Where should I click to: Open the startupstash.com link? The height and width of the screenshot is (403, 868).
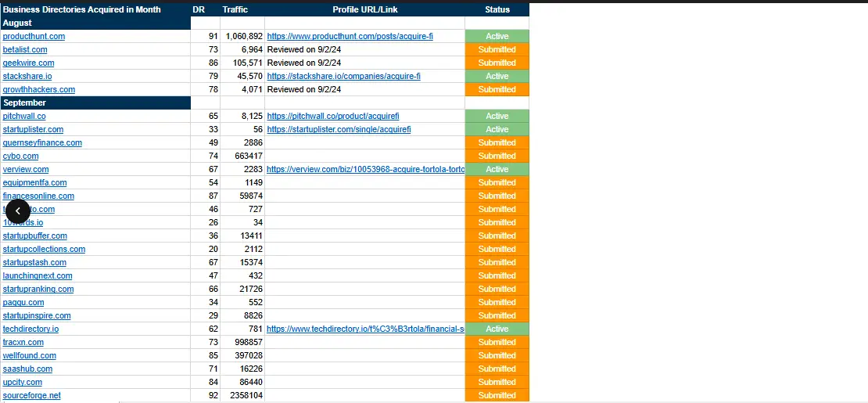34,262
